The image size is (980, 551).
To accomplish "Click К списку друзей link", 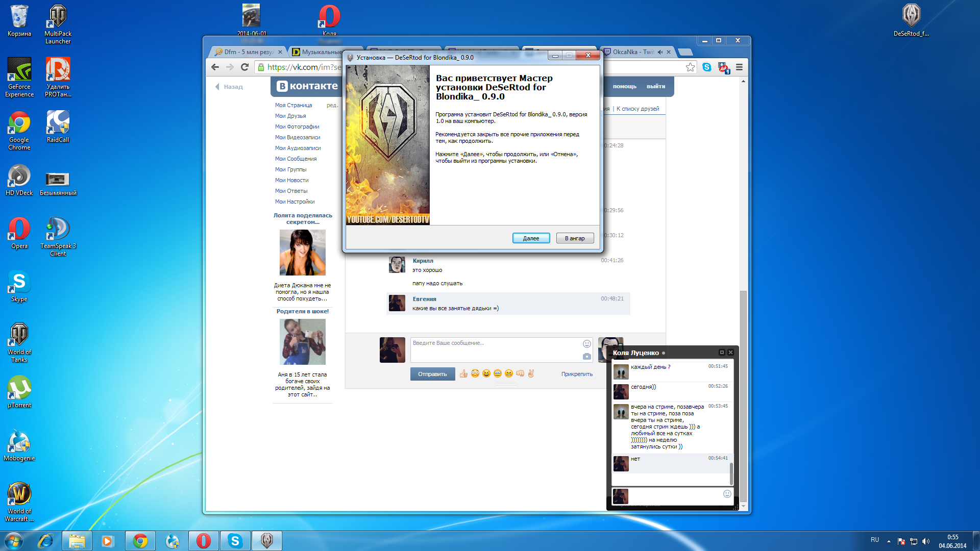I will point(638,109).
